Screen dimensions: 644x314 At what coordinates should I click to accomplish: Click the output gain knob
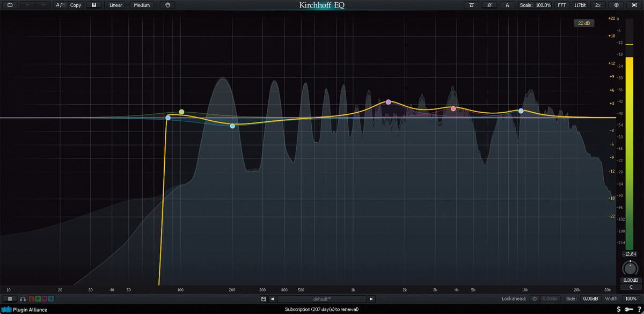tap(630, 268)
